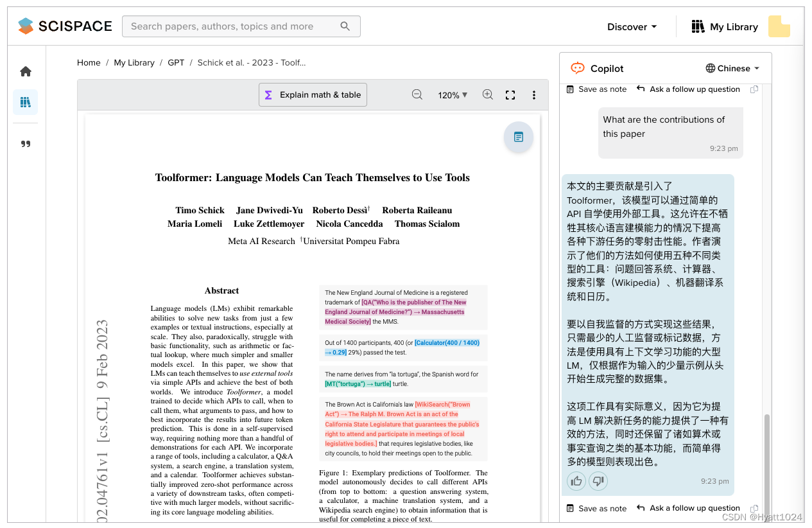Click the Abstract heading in the PDF
This screenshot has width=812, height=528.
pos(221,290)
